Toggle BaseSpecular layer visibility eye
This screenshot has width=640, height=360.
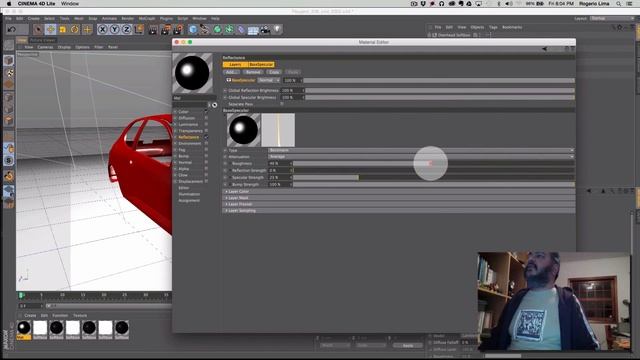(229, 80)
